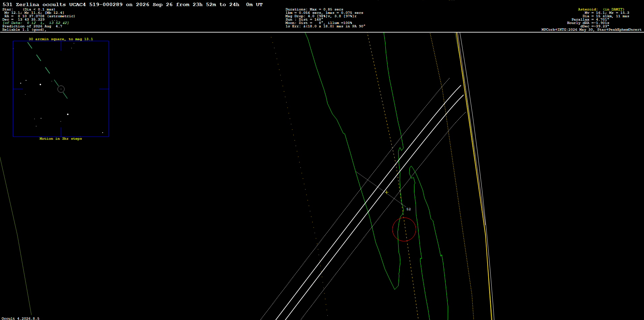Screen dimensions: 644x320
Task: Click the "52" minute label on the path
Action: pos(409,209)
